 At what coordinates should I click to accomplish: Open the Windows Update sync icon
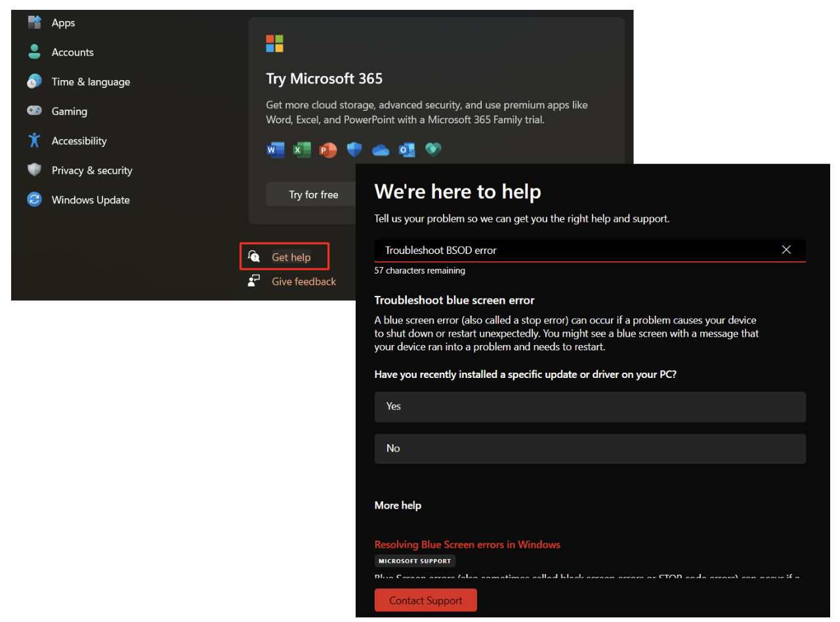coord(35,200)
